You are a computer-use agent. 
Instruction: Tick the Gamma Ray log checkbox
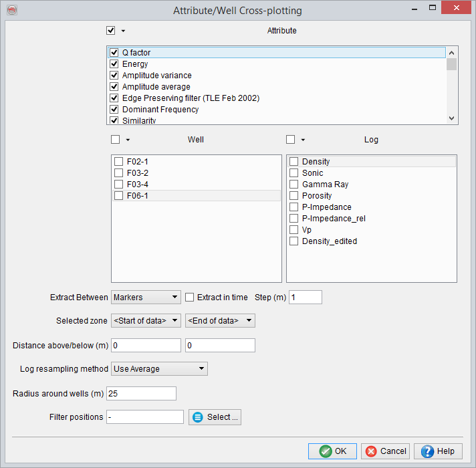[293, 185]
